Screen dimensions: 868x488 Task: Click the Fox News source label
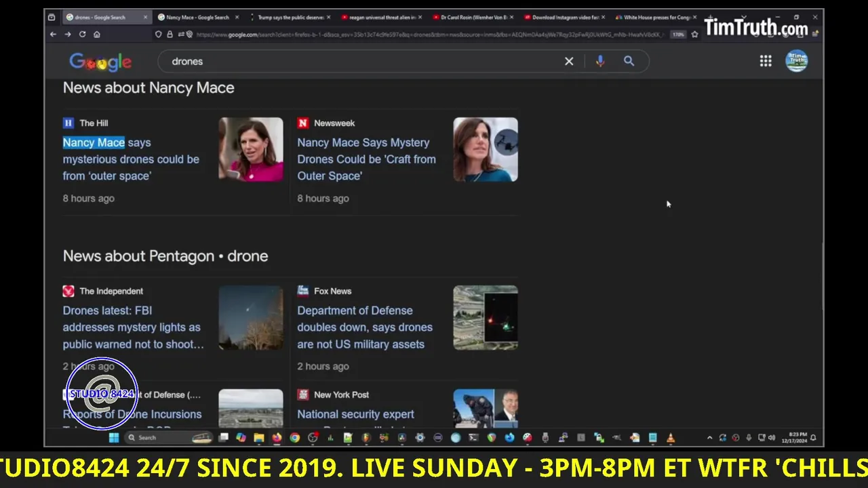pyautogui.click(x=332, y=291)
